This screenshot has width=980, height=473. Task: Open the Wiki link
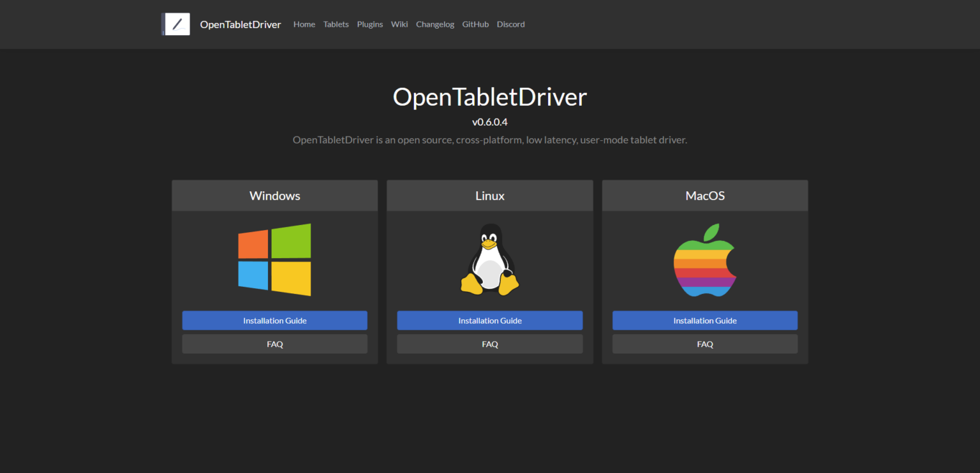pyautogui.click(x=399, y=24)
